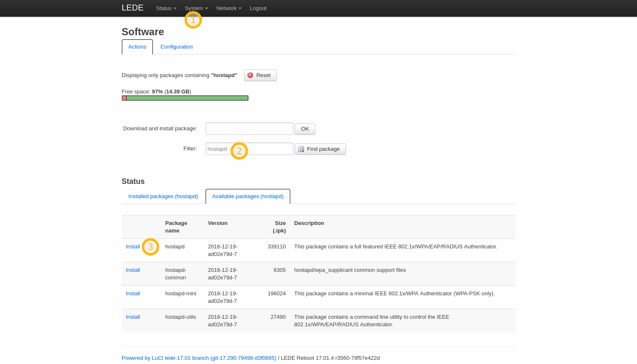Switch to the Configuration tab

pyautogui.click(x=176, y=46)
